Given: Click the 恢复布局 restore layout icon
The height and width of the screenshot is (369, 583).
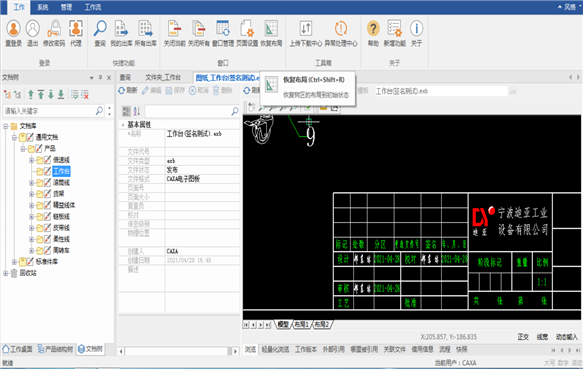Looking at the screenshot, I should pos(271,29).
